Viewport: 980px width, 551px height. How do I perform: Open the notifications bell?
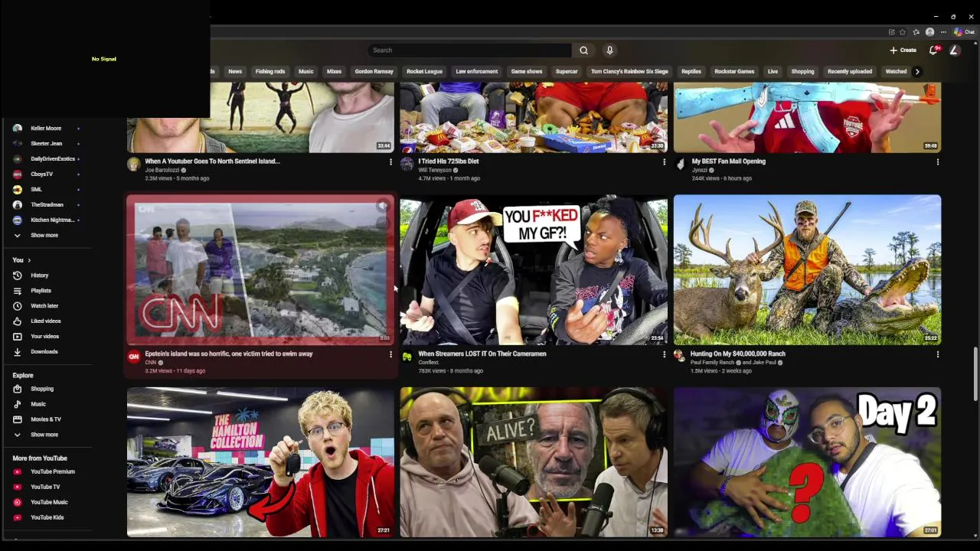coord(933,51)
